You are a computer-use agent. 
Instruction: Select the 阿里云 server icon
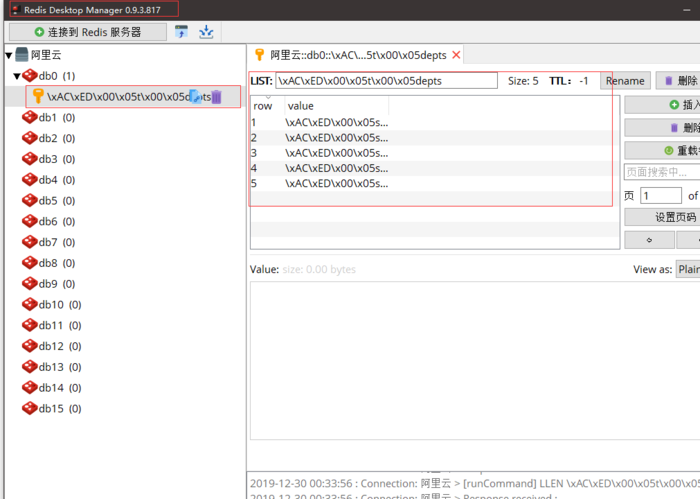click(21, 55)
